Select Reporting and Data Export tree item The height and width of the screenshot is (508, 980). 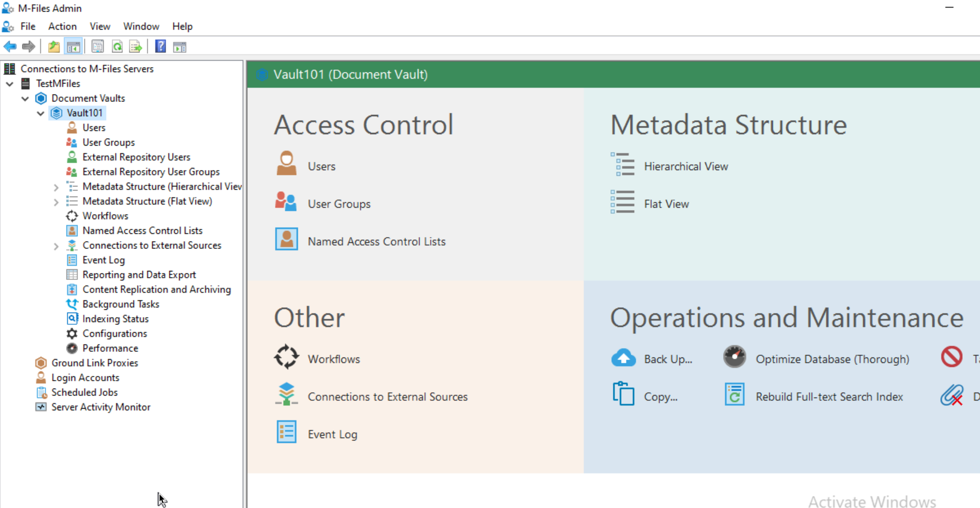click(x=139, y=275)
